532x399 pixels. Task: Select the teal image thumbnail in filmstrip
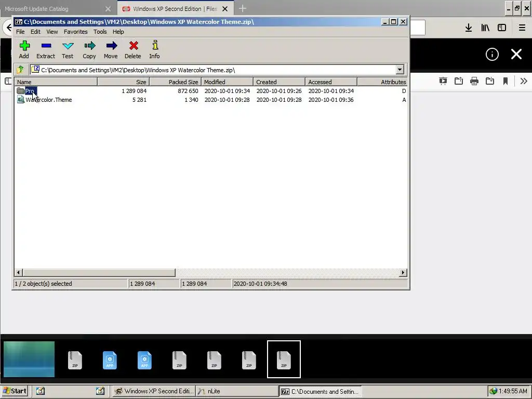coord(29,359)
